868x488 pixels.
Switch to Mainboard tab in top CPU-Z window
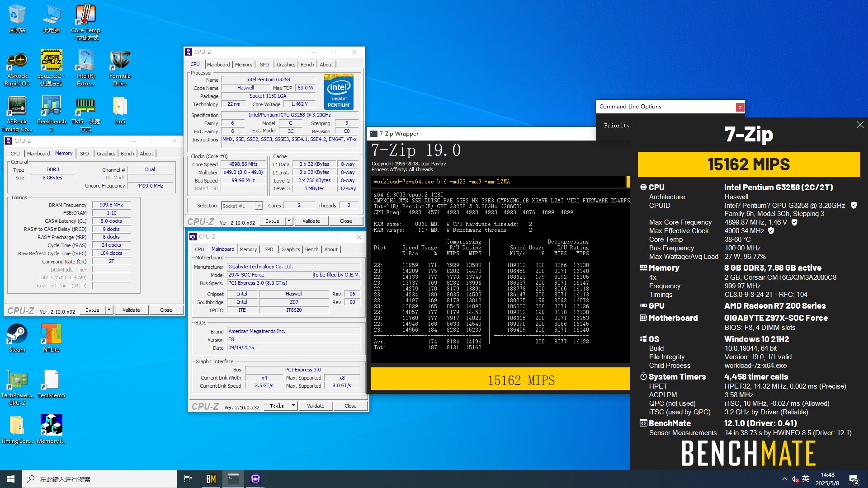pyautogui.click(x=218, y=65)
